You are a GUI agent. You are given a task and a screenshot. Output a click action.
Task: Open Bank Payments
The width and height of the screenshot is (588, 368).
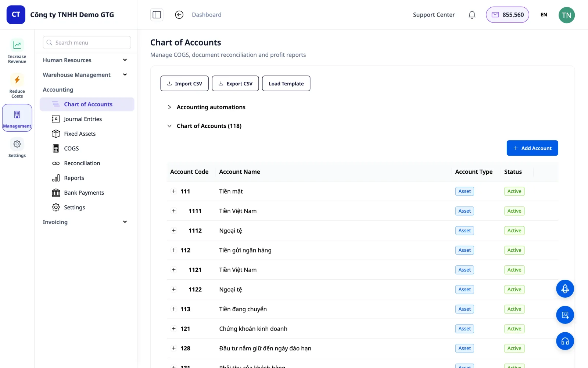coord(87,192)
